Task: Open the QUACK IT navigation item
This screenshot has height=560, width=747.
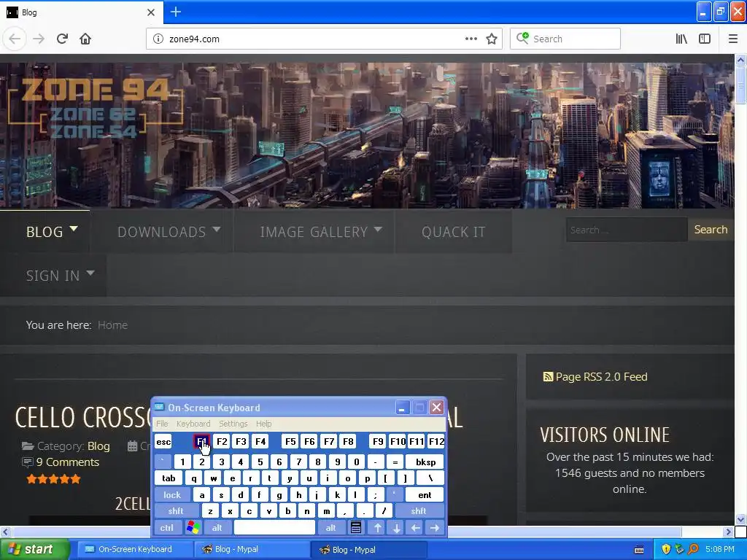Action: [453, 232]
